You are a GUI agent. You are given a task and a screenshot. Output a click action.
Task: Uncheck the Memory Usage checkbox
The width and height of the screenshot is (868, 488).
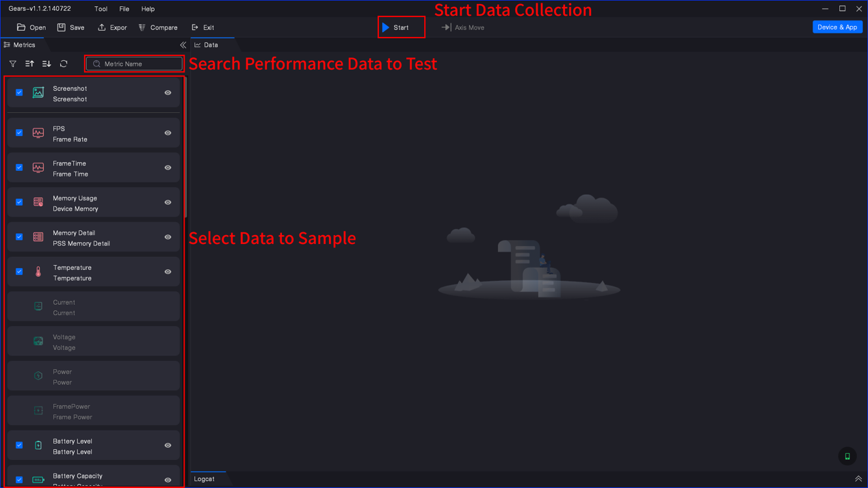click(x=19, y=202)
